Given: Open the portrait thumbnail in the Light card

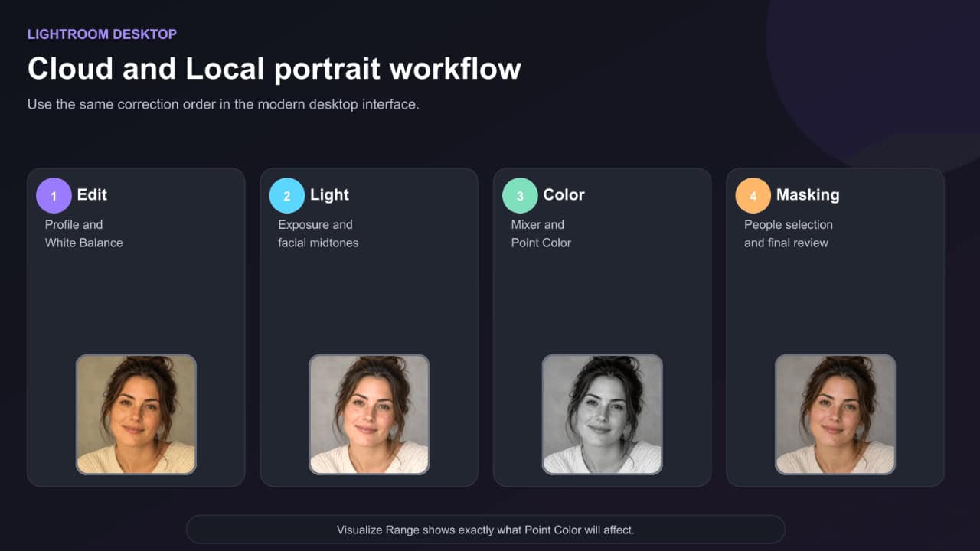Looking at the screenshot, I should (x=369, y=414).
